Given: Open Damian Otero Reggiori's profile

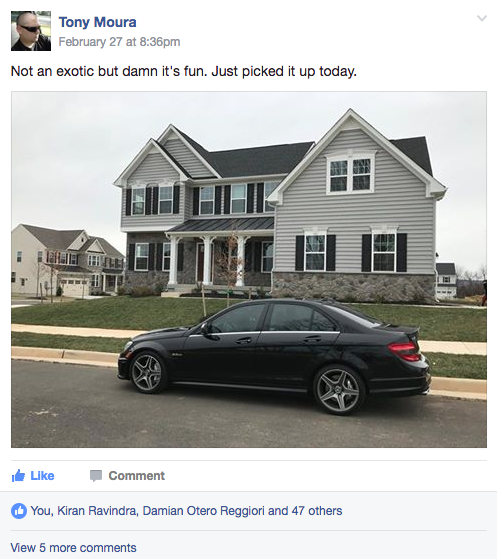Looking at the screenshot, I should click(x=203, y=511).
